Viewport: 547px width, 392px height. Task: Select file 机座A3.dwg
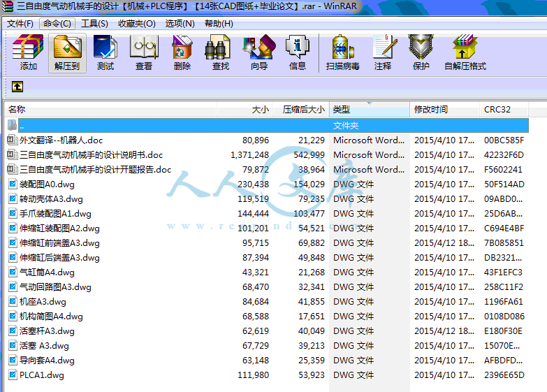pos(43,302)
